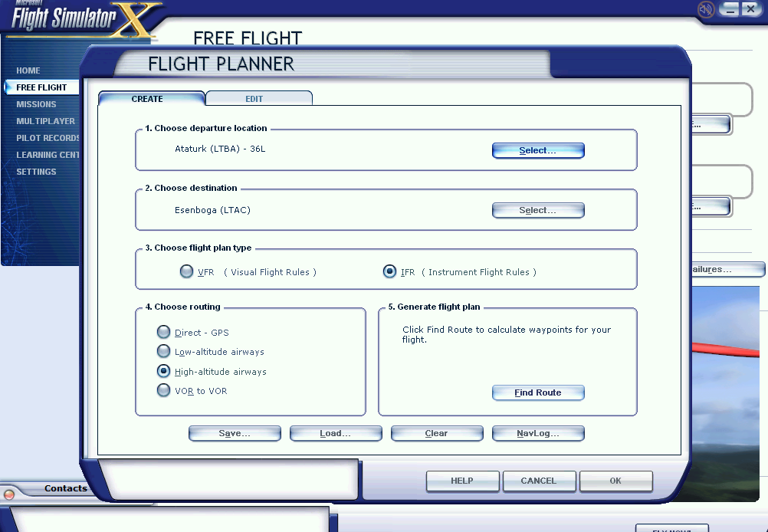768x532 pixels.
Task: Clear the current flight plan
Action: point(437,433)
